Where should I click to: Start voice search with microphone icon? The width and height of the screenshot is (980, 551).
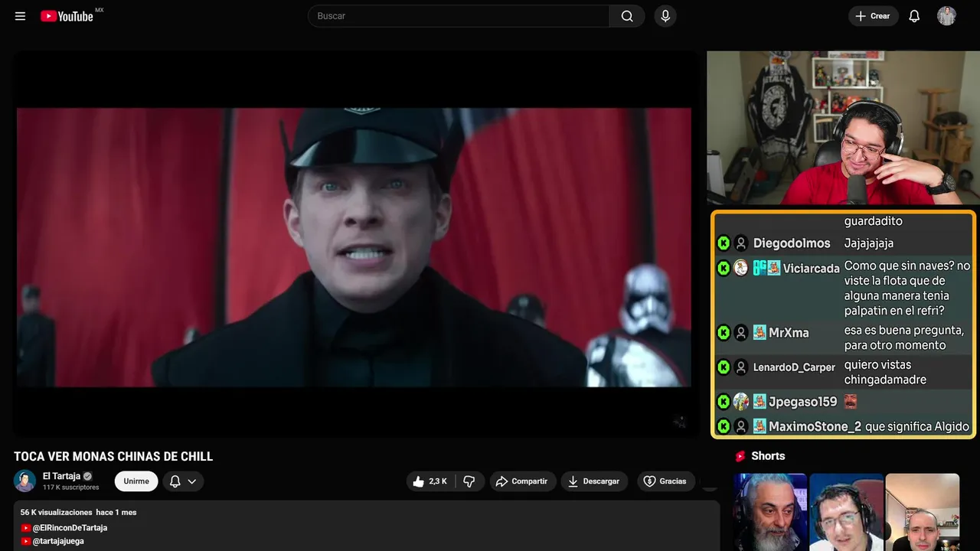click(x=665, y=16)
